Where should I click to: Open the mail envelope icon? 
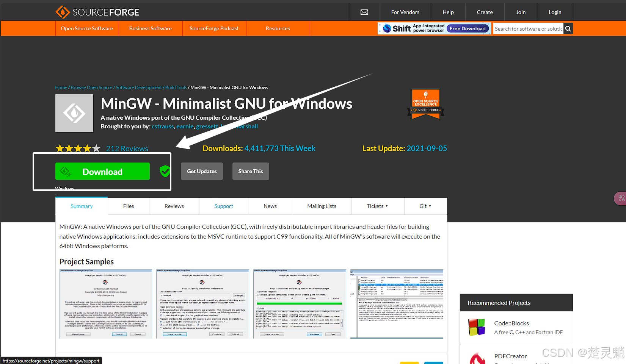click(x=364, y=12)
